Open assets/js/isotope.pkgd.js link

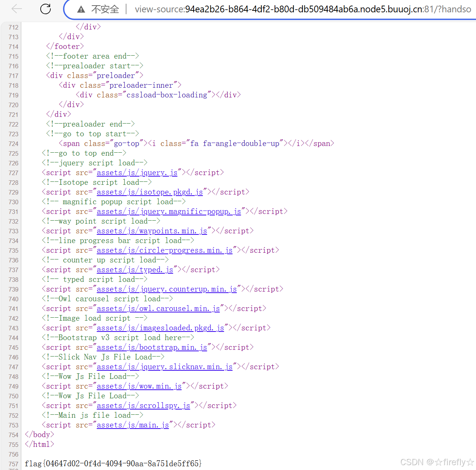[150, 192]
